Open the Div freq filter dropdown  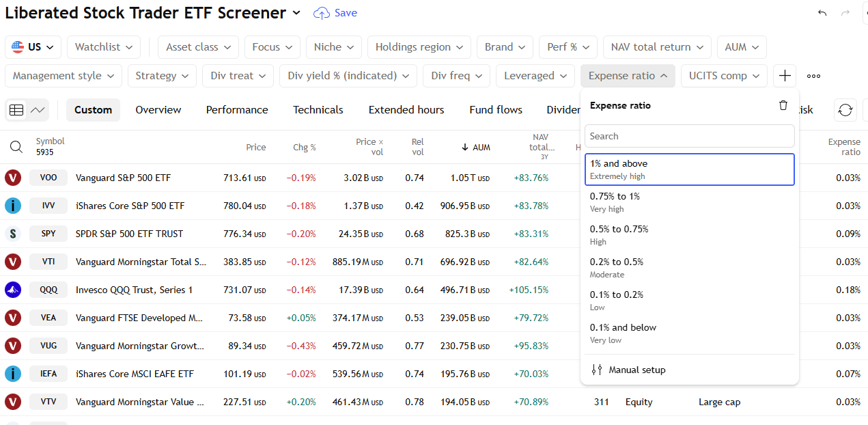tap(456, 76)
